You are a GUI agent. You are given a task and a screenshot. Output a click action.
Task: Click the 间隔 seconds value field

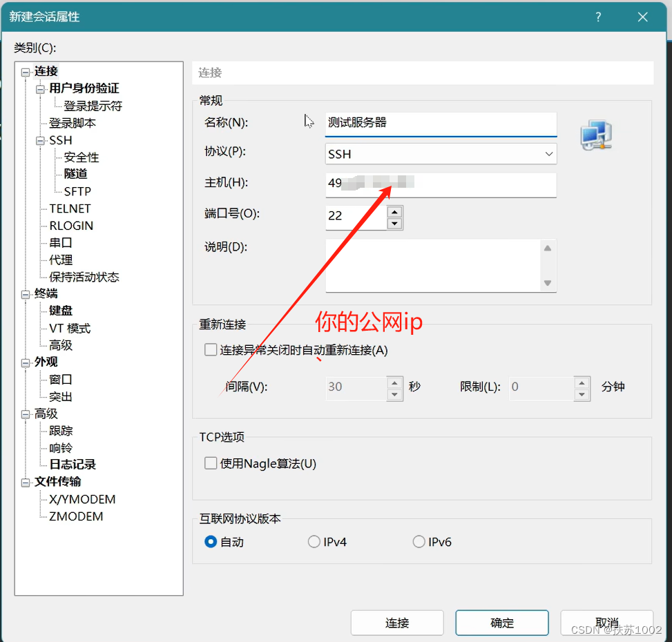(356, 388)
